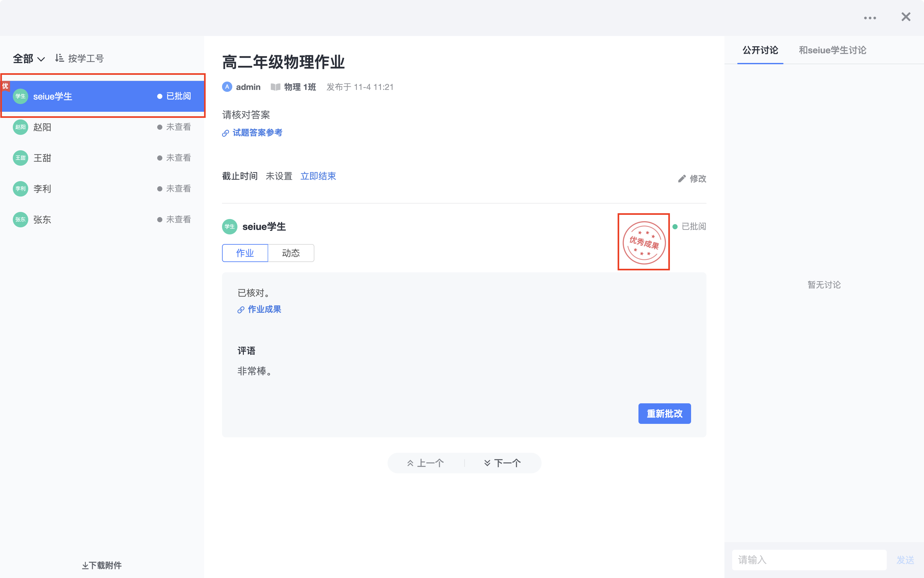The height and width of the screenshot is (578, 924).
Task: Close the homework detail window
Action: tap(906, 17)
